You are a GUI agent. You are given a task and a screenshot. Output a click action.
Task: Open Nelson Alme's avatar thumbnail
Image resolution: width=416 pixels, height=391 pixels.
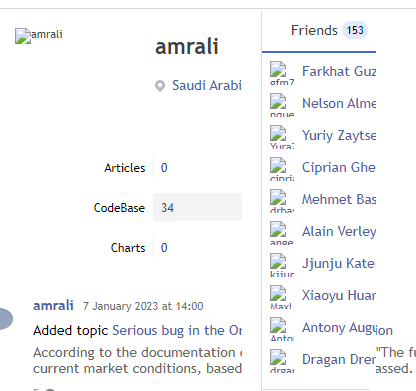(282, 105)
